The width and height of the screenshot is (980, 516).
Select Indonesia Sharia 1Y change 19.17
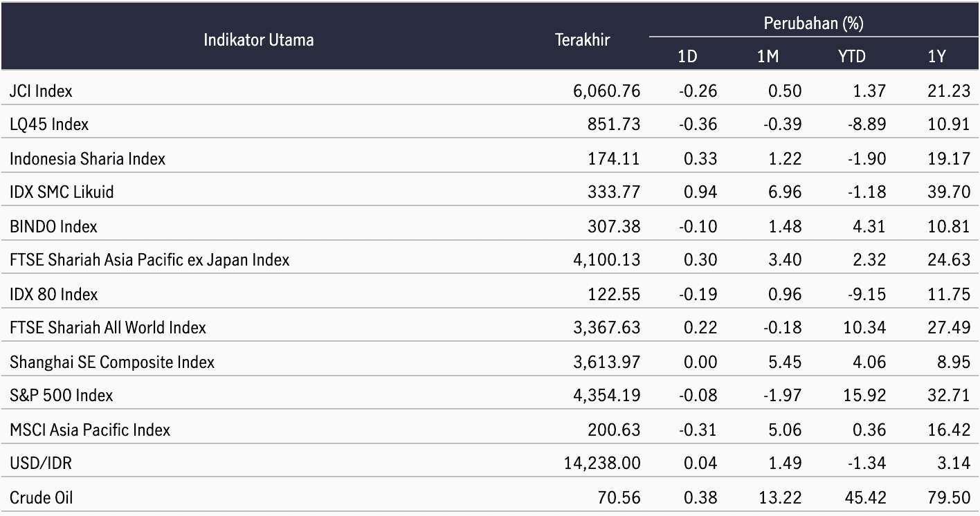coord(950,158)
